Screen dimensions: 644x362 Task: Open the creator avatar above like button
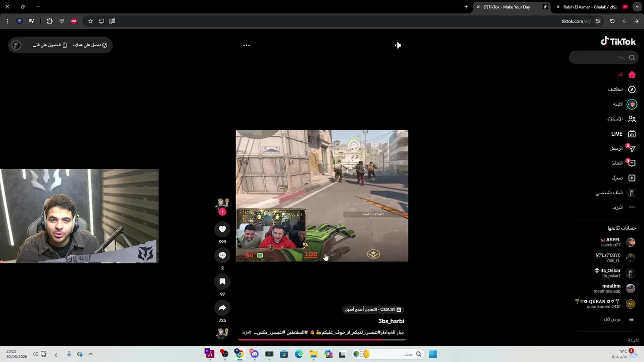[222, 203]
